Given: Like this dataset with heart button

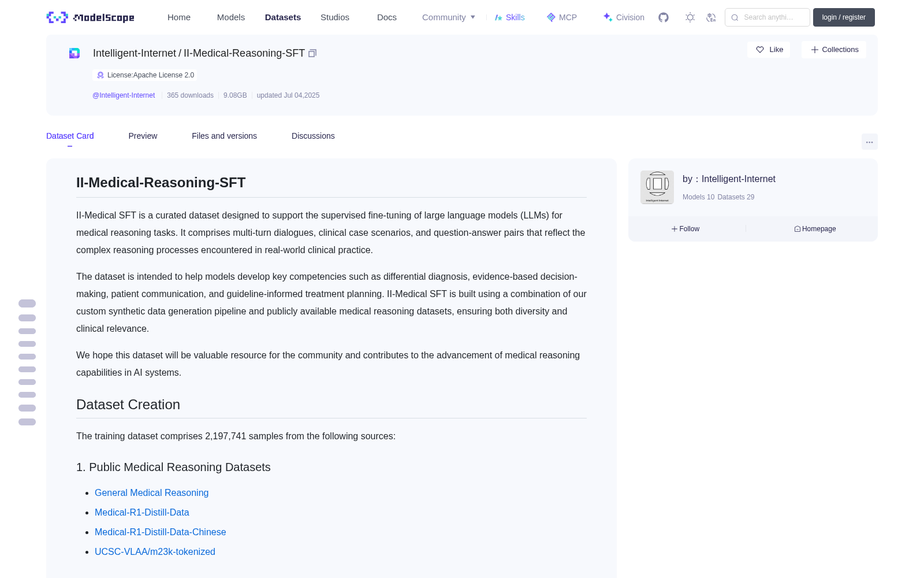Looking at the screenshot, I should (769, 50).
